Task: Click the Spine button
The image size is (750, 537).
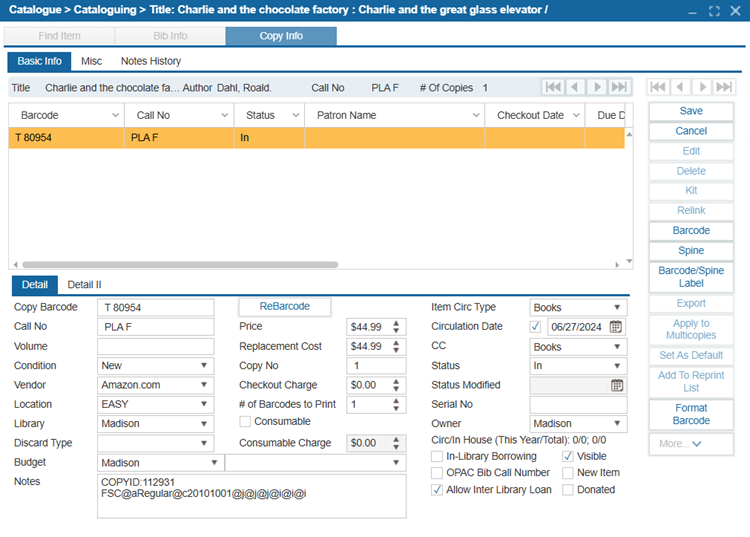Action: 691,251
